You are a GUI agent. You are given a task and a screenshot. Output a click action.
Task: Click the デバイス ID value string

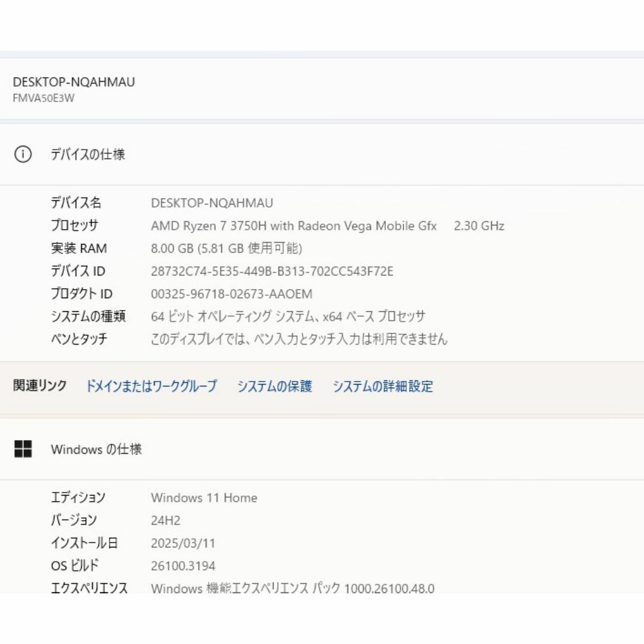coord(272,271)
